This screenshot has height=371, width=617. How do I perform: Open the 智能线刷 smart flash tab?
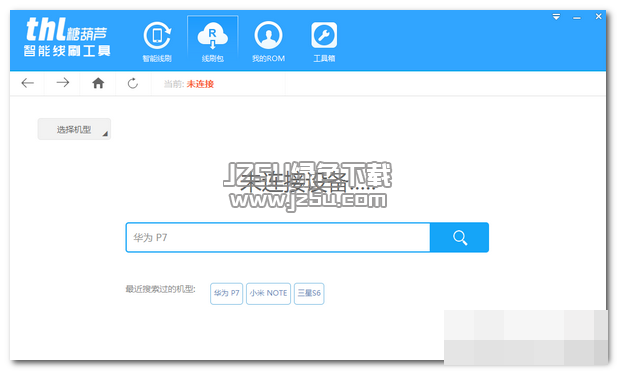pyautogui.click(x=157, y=41)
